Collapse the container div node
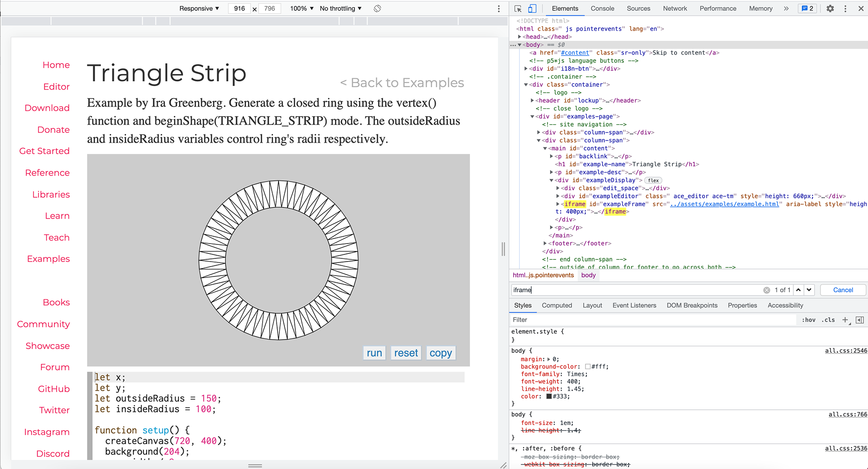 tap(526, 84)
